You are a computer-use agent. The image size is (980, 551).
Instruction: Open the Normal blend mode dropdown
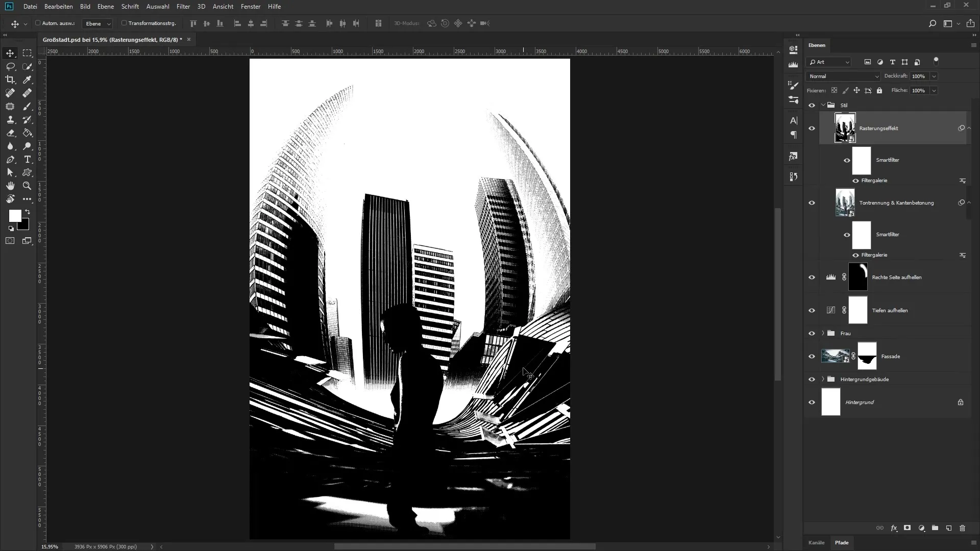coord(843,76)
